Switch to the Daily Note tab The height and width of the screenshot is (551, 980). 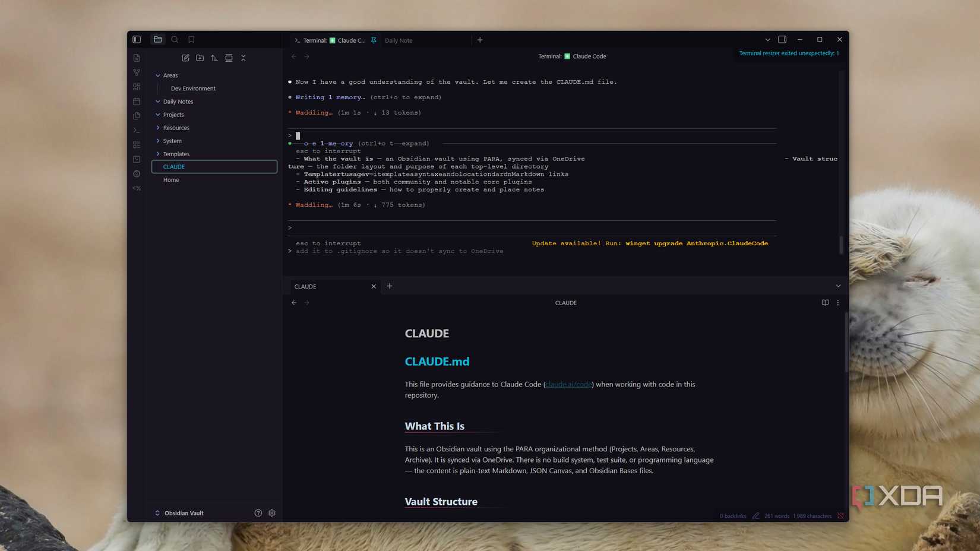point(399,40)
